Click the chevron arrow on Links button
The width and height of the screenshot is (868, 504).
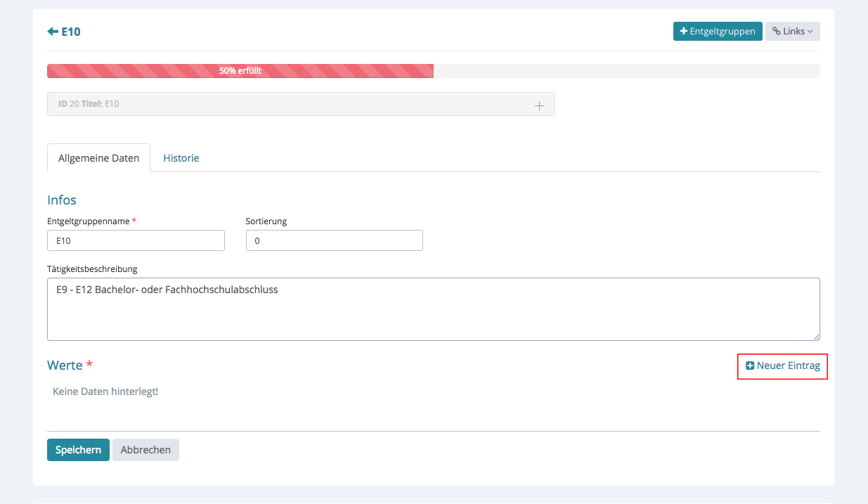click(x=810, y=32)
